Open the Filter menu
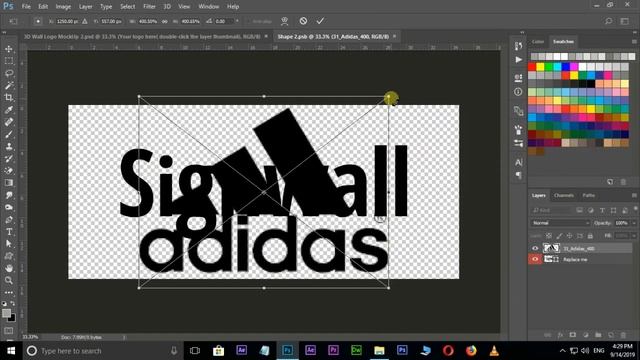 click(149, 7)
